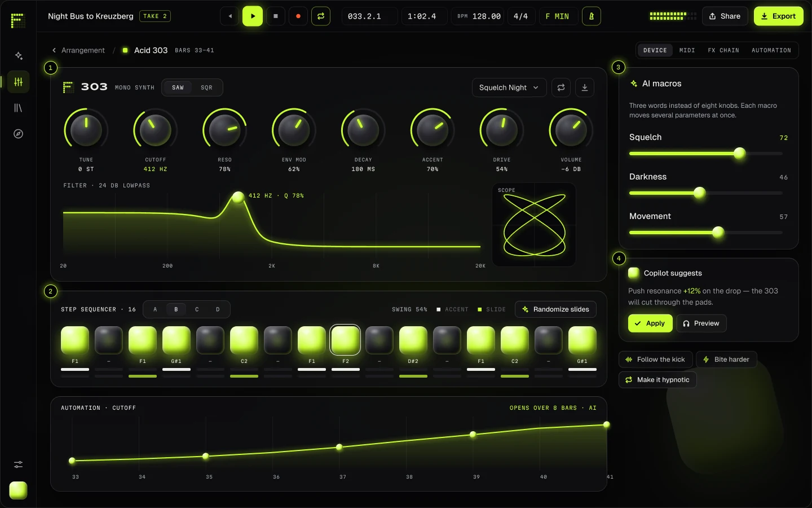Click the Bite harder chip
The width and height of the screenshot is (812, 508).
click(x=727, y=360)
